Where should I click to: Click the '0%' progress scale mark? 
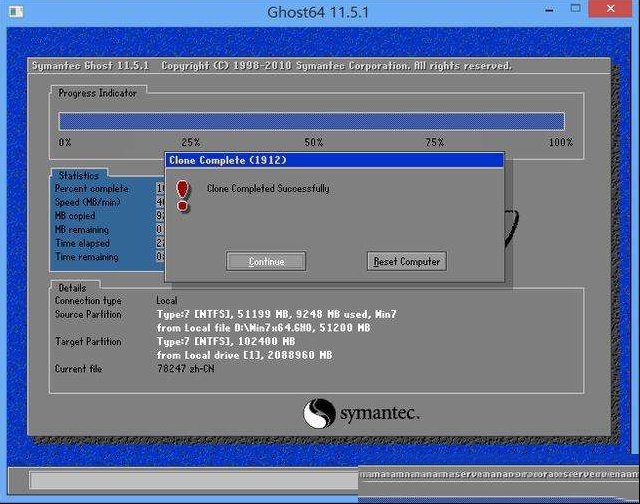[64, 142]
